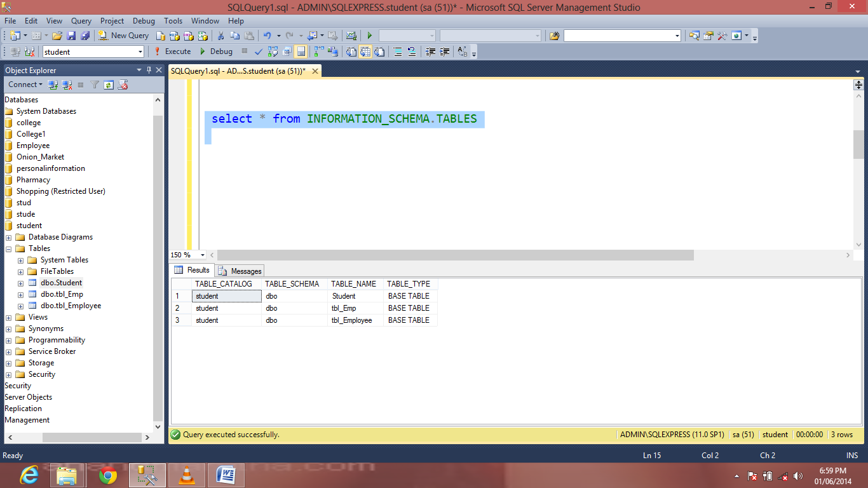Click the Save All icon

pos(85,36)
